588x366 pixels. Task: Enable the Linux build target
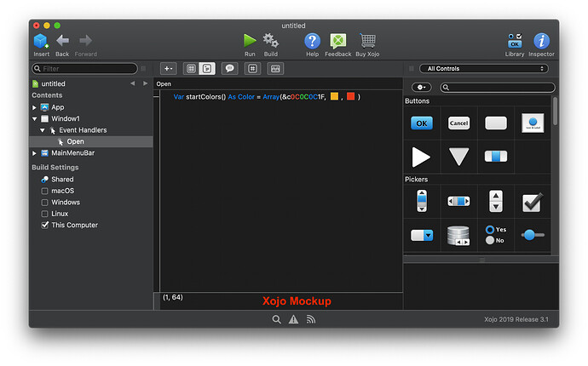tap(44, 214)
